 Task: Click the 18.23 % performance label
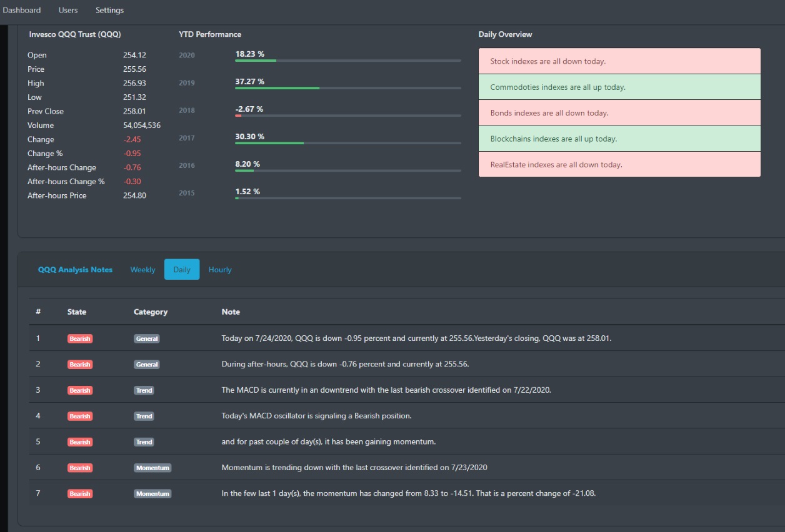point(249,54)
